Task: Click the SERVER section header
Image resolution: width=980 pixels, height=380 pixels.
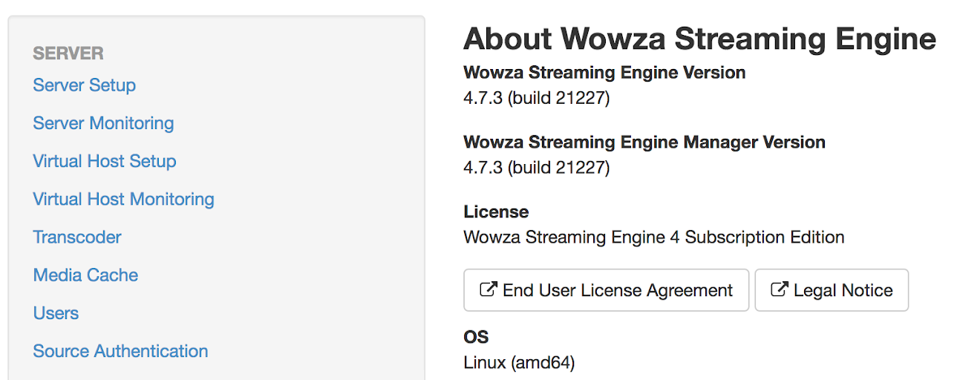Action: tap(68, 53)
